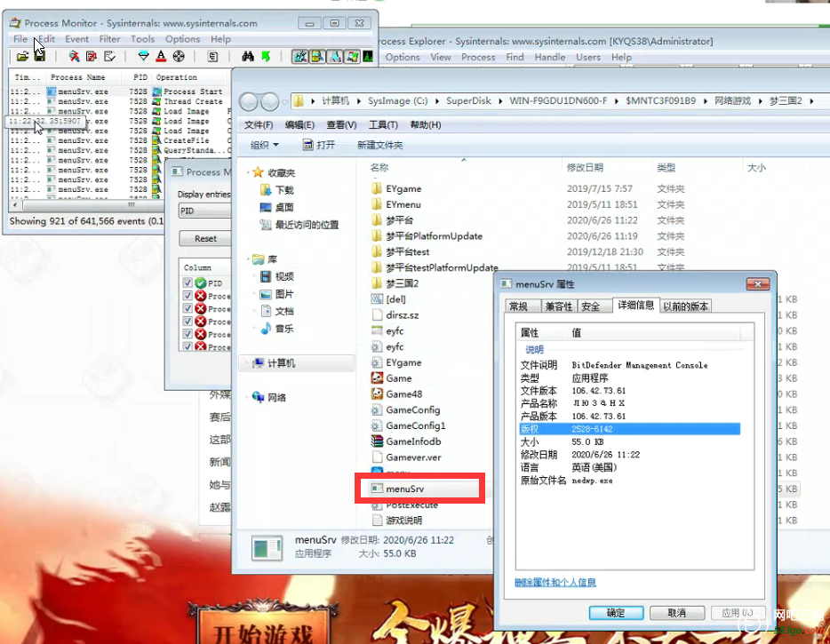Click Clear display icon in Process Monitor
Image resolution: width=830 pixels, height=644 pixels.
coord(109,56)
